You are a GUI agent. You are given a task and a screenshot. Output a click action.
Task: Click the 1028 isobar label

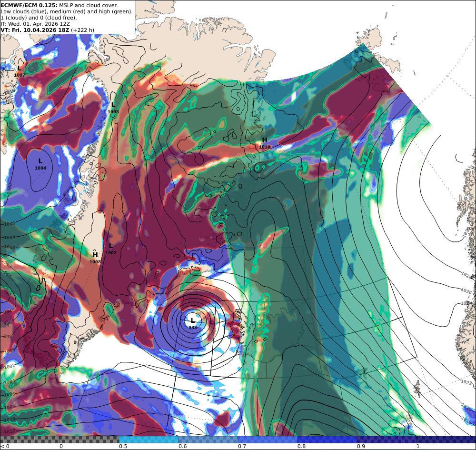466,275
